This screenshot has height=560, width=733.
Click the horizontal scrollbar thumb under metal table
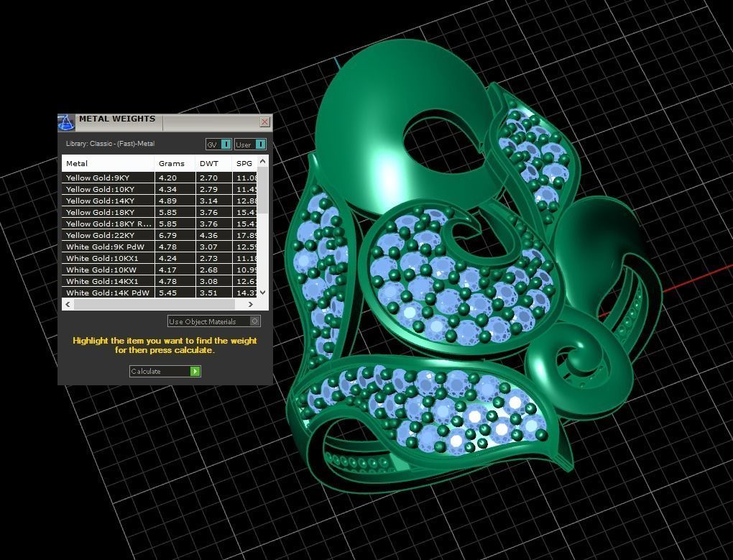pos(155,304)
